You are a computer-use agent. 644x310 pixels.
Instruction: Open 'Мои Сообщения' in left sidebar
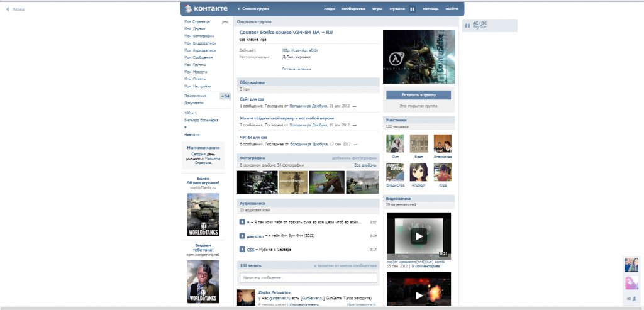click(199, 57)
